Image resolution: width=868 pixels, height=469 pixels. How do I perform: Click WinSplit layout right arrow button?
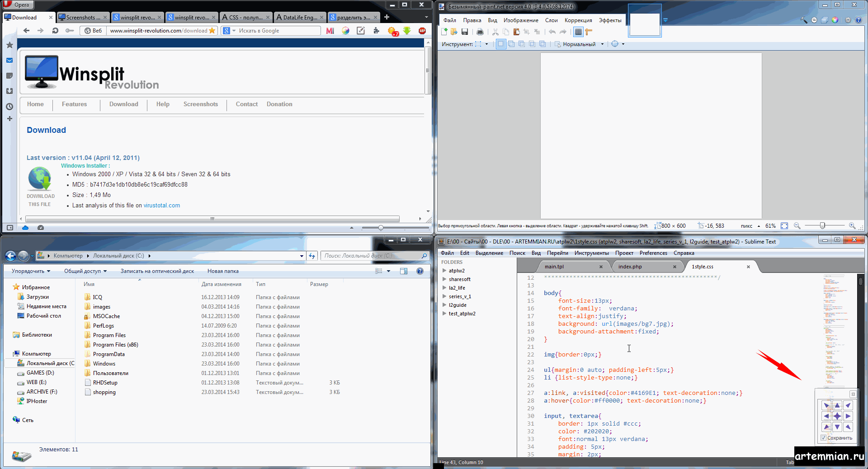pos(848,416)
